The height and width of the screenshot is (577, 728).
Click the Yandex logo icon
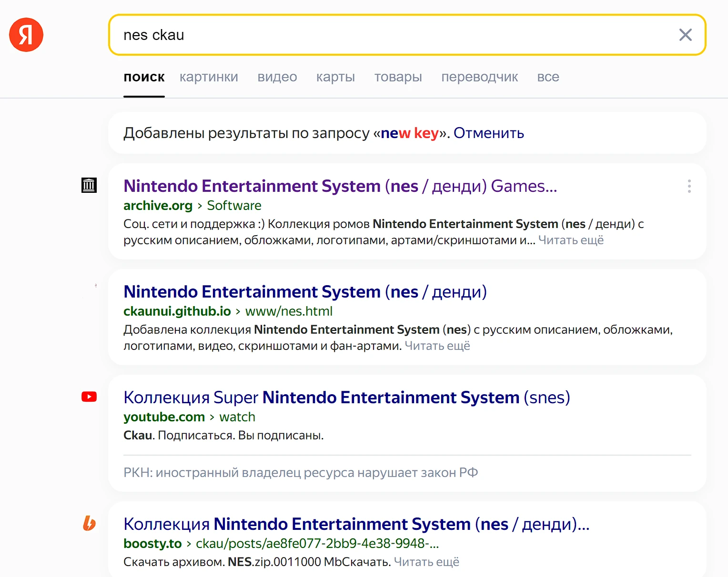point(26,35)
